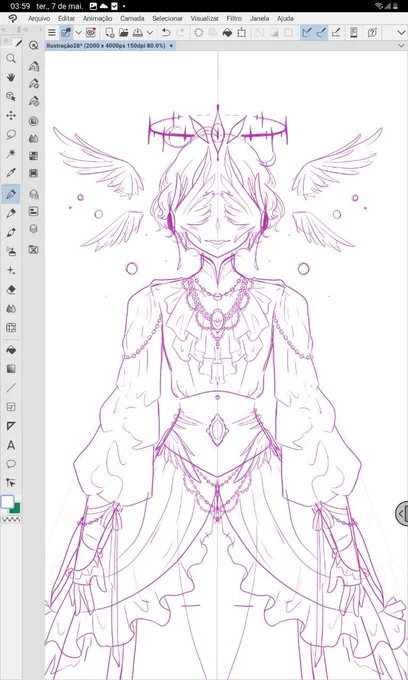The image size is (408, 680).
Task: Open the Quick Access palette icon
Action: coord(33,45)
